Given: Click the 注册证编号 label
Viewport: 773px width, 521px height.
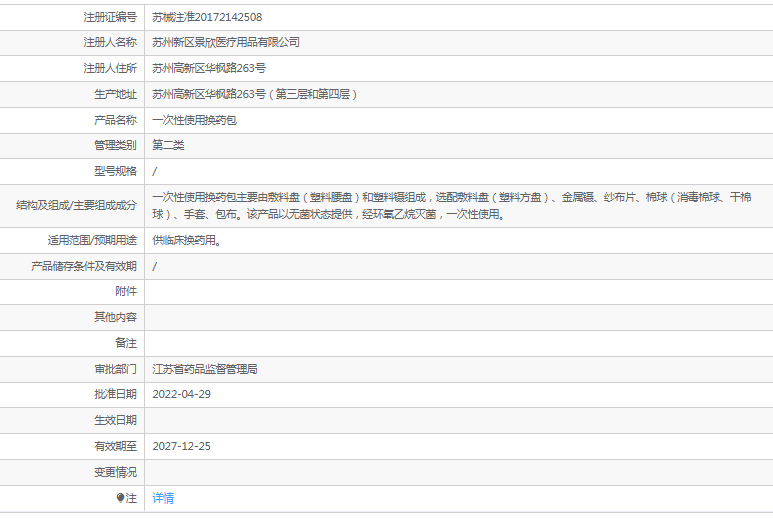Looking at the screenshot, I should [110, 17].
